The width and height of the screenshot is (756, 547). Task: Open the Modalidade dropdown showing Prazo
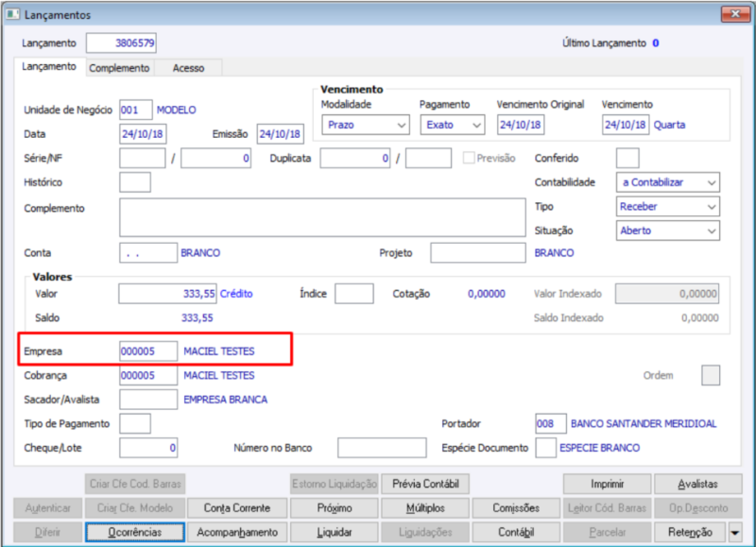(366, 125)
